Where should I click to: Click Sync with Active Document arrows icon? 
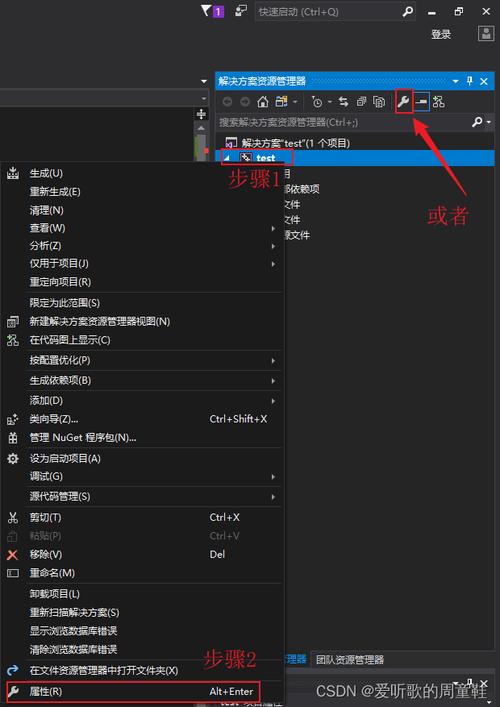[344, 102]
